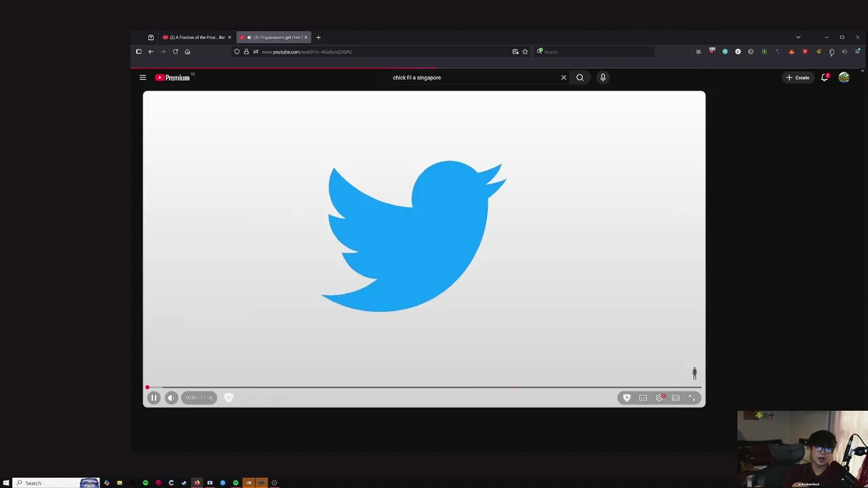Toggle the browser sidebar

click(x=138, y=52)
